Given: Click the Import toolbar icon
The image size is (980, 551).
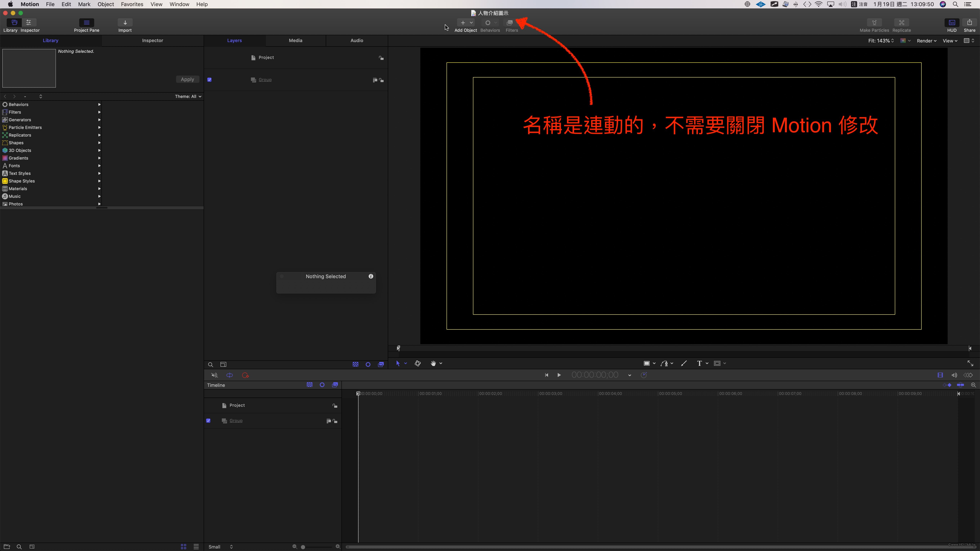Looking at the screenshot, I should (125, 23).
